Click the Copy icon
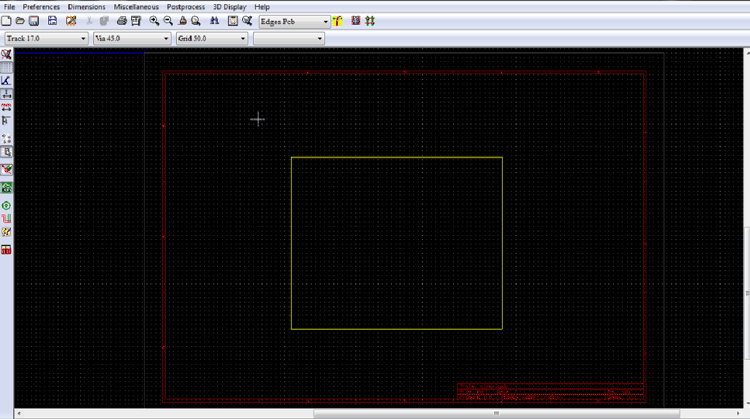This screenshot has height=419, width=750. [x=104, y=21]
